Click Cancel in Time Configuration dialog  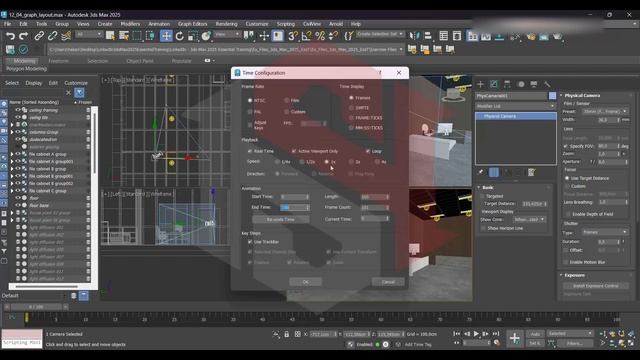click(388, 282)
